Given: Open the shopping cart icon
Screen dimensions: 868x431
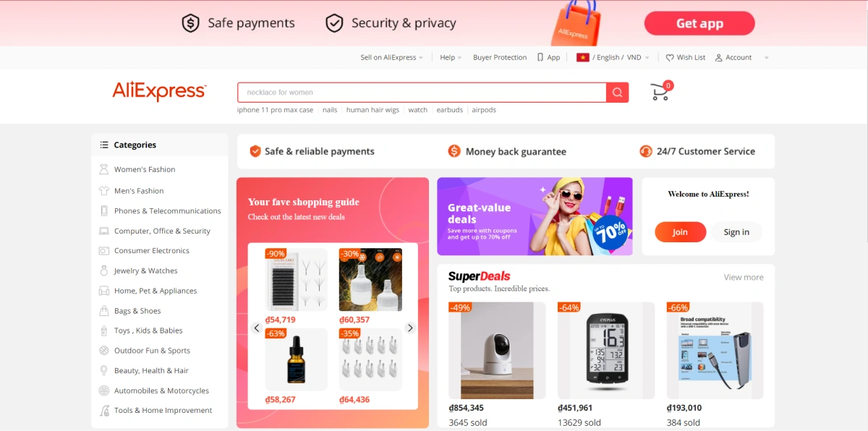Looking at the screenshot, I should (660, 92).
